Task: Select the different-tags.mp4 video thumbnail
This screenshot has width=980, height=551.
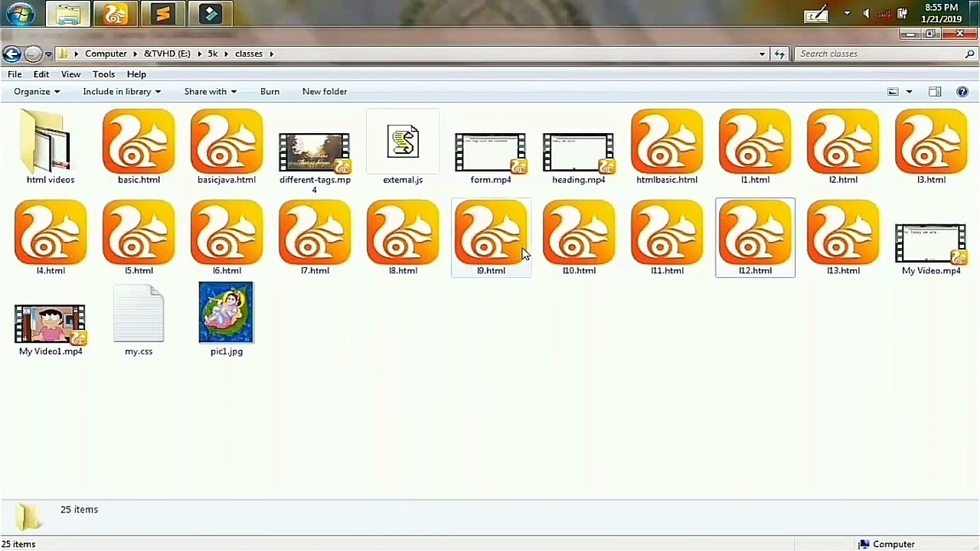Action: tap(315, 153)
